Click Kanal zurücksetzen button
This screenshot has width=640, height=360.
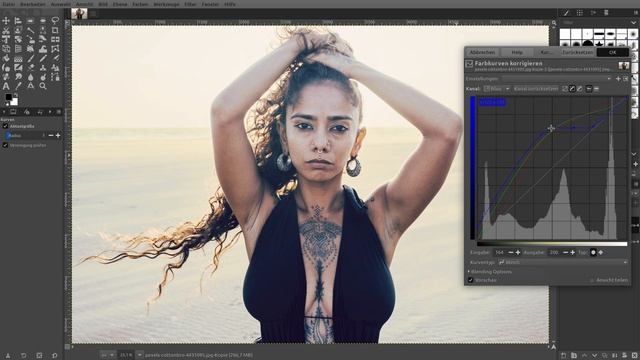pyautogui.click(x=536, y=89)
